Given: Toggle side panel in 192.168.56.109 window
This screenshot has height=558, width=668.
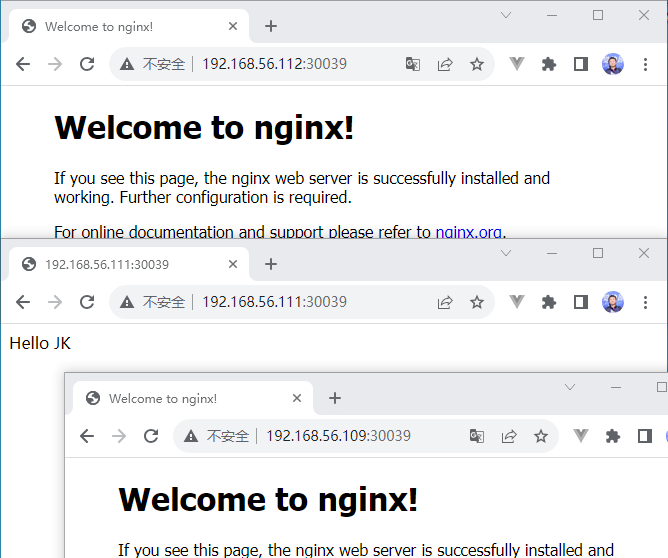Looking at the screenshot, I should [645, 436].
